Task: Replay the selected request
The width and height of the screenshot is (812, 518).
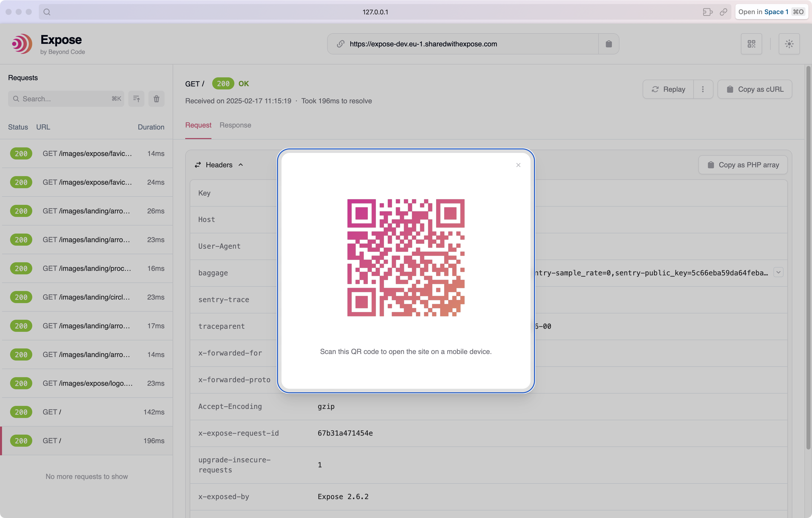Action: pos(668,89)
